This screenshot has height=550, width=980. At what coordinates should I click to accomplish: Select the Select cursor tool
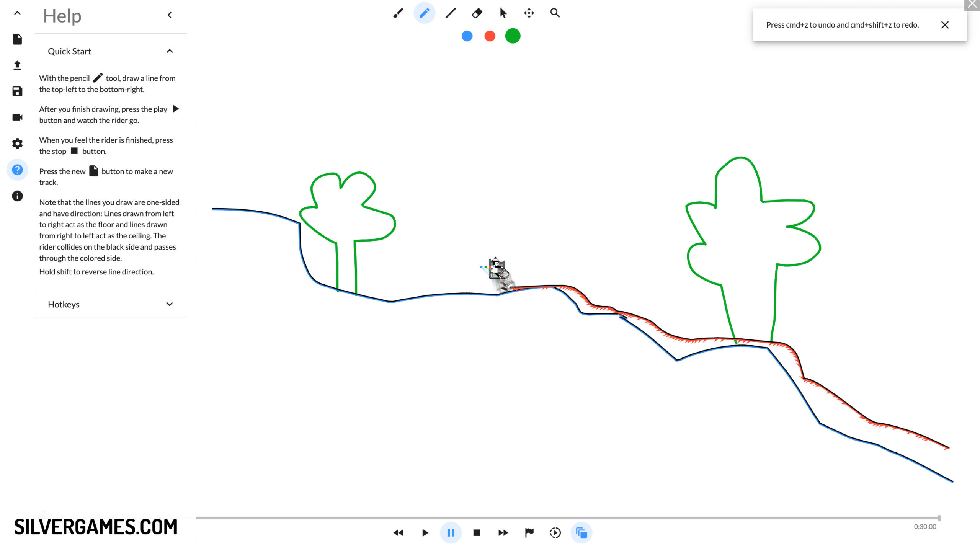point(503,13)
